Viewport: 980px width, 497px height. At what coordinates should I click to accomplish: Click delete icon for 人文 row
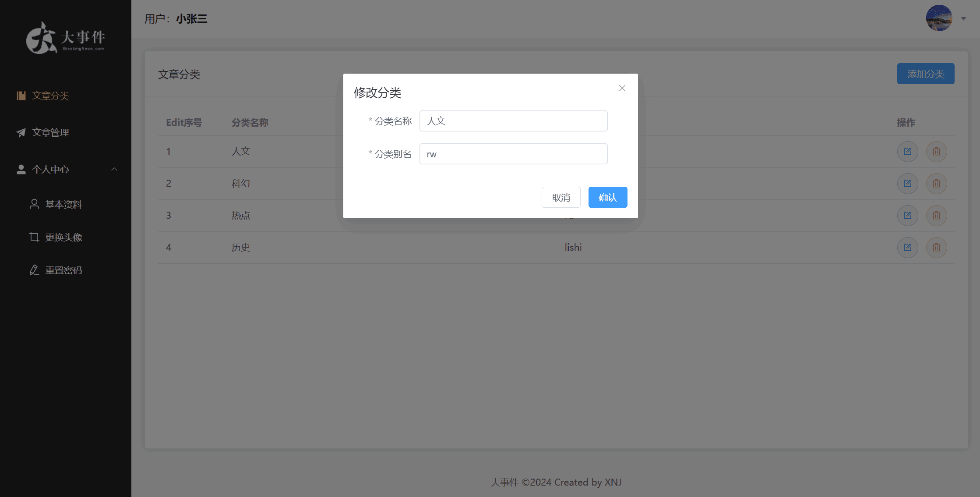pos(936,152)
